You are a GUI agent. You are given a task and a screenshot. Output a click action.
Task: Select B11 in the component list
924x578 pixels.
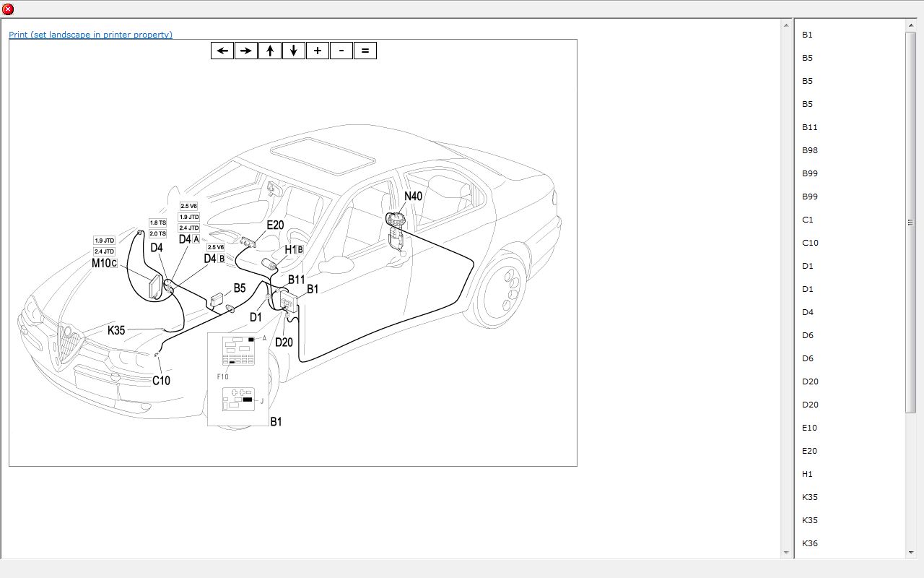pos(810,127)
